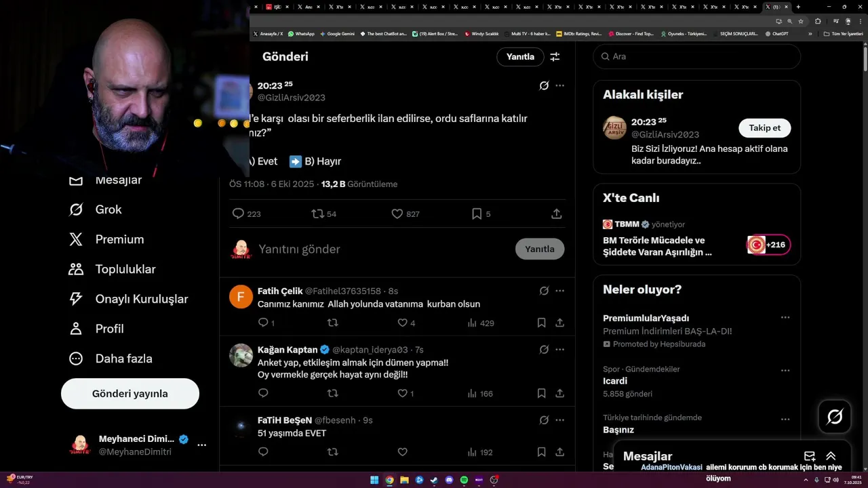This screenshot has width=868, height=488.
Task: Open Onaylı Kuruluşlar in the sidebar
Action: (x=128, y=299)
